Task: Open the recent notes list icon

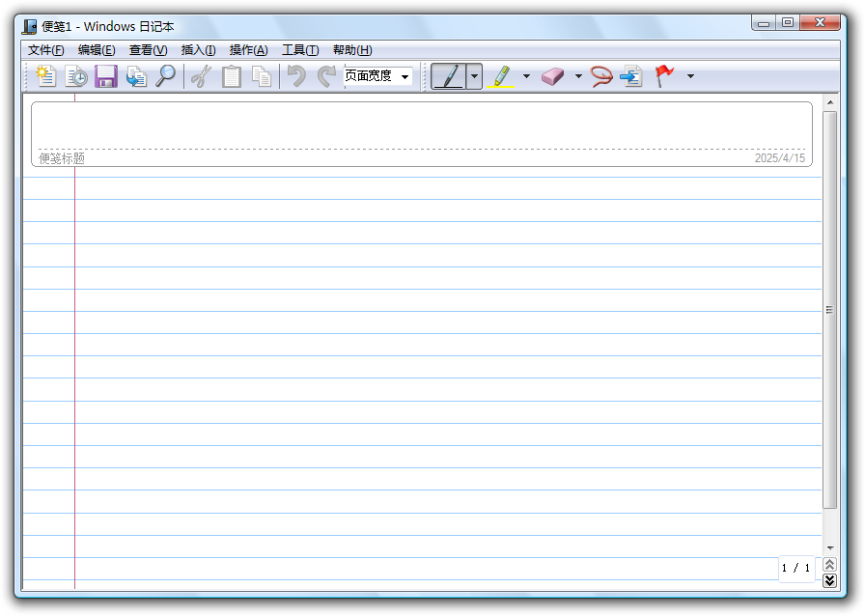Action: pos(76,76)
